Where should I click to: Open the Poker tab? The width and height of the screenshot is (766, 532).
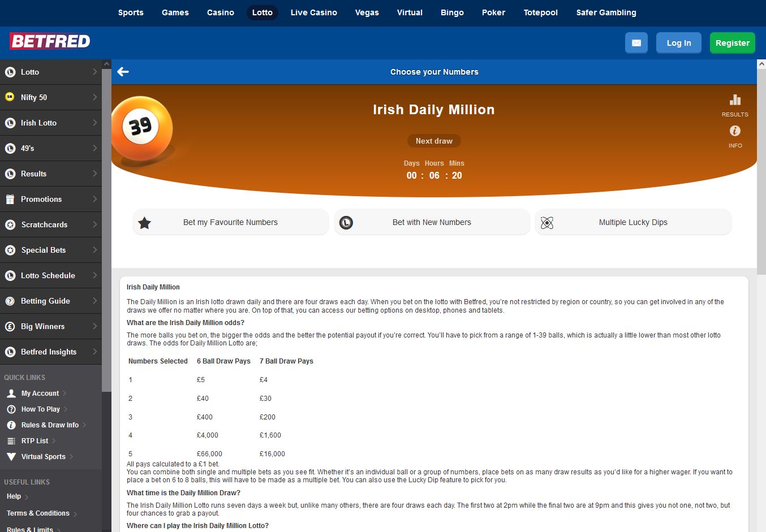pyautogui.click(x=493, y=12)
